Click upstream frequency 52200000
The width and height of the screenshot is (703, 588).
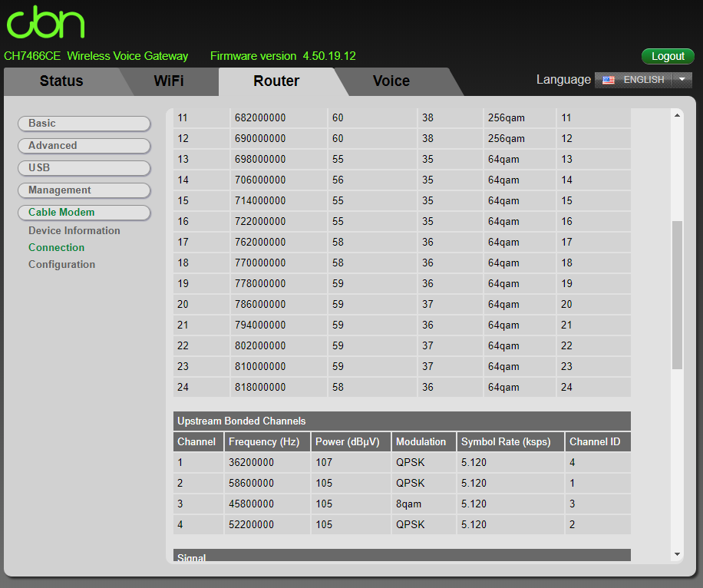pos(251,524)
